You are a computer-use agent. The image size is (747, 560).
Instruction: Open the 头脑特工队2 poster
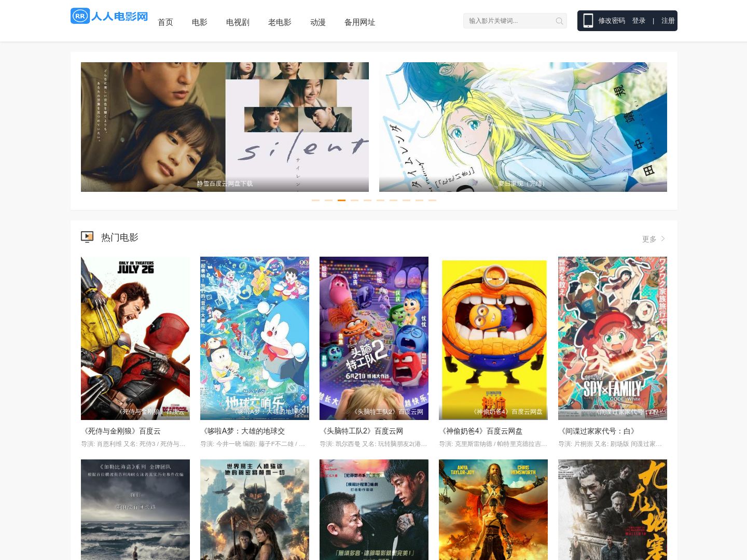coord(374,338)
